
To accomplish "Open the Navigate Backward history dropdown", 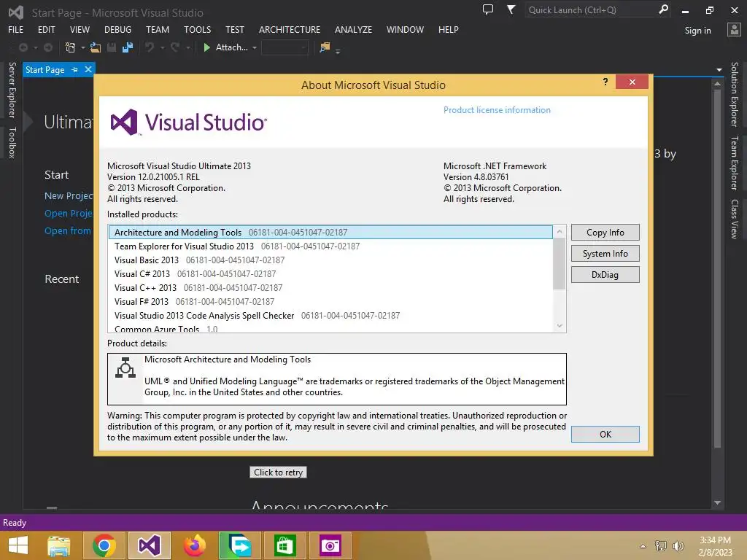I will point(35,47).
